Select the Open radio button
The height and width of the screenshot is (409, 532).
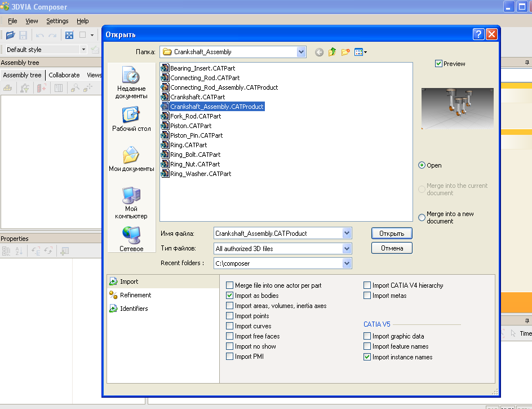(422, 165)
